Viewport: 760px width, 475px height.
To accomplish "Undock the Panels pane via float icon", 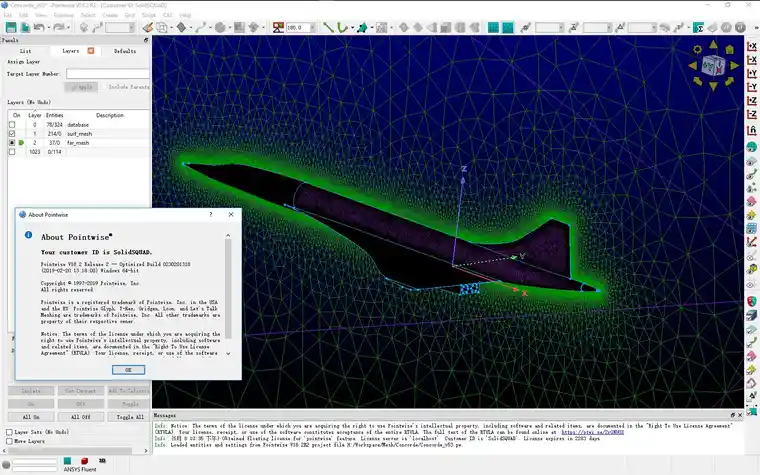I will click(x=146, y=40).
